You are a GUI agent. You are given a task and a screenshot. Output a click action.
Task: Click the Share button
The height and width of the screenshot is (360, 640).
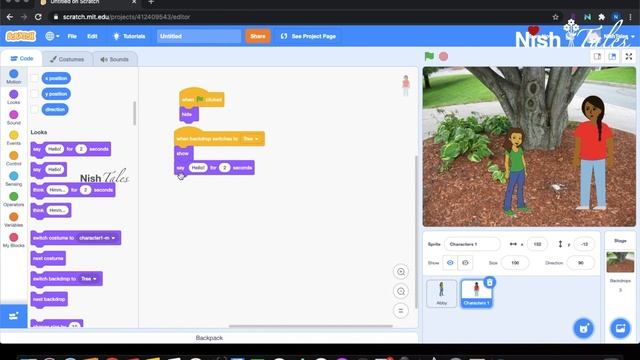point(258,36)
